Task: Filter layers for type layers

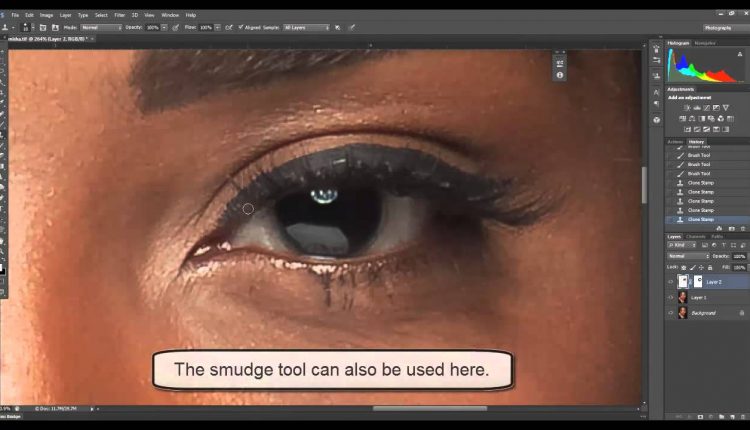Action: point(723,245)
